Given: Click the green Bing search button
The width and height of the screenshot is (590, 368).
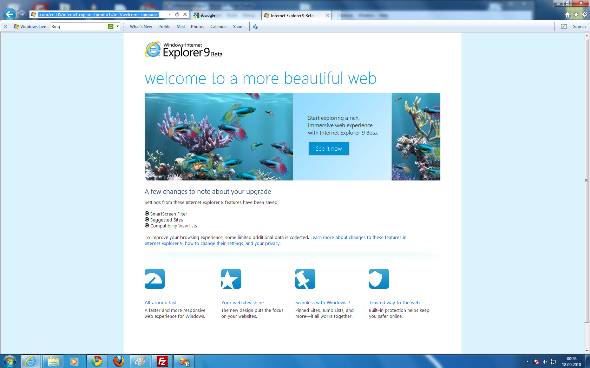Looking at the screenshot, I should pyautogui.click(x=111, y=27).
